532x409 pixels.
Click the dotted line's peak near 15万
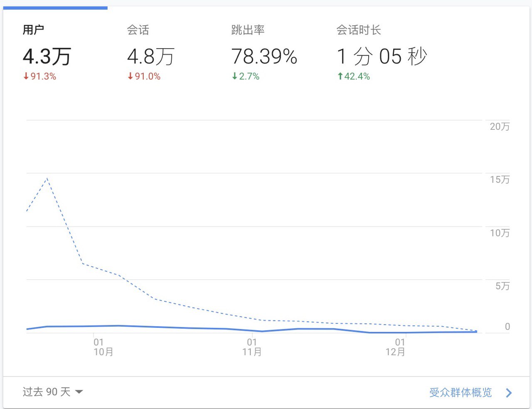pos(47,178)
